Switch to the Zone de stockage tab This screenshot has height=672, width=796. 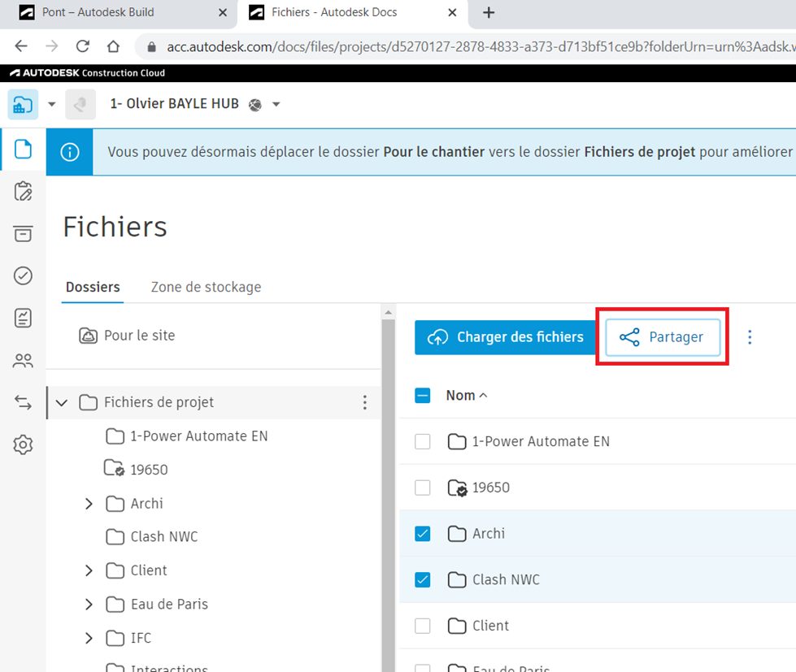(x=206, y=287)
